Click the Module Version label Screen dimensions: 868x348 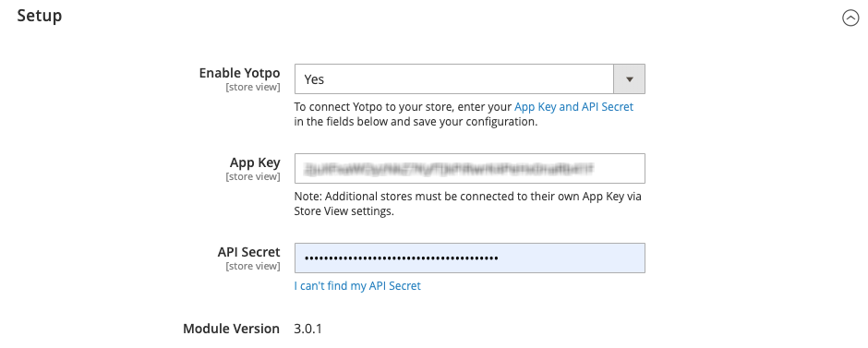coord(231,329)
